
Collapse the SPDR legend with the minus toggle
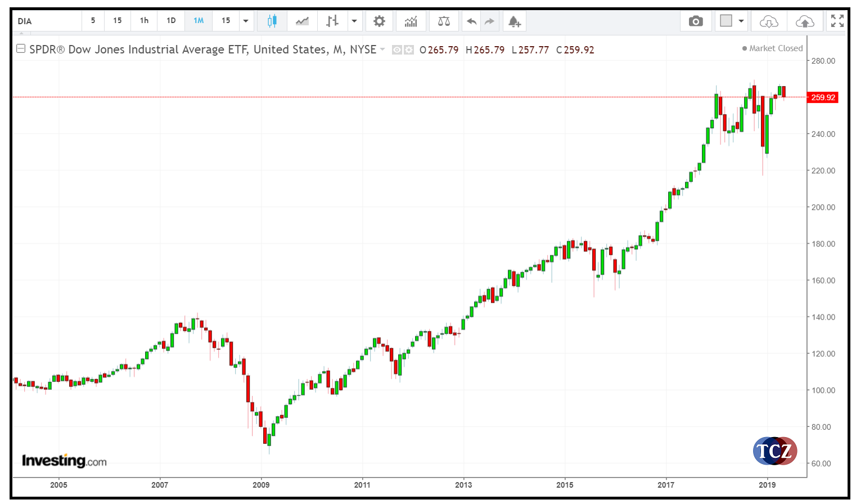point(21,49)
